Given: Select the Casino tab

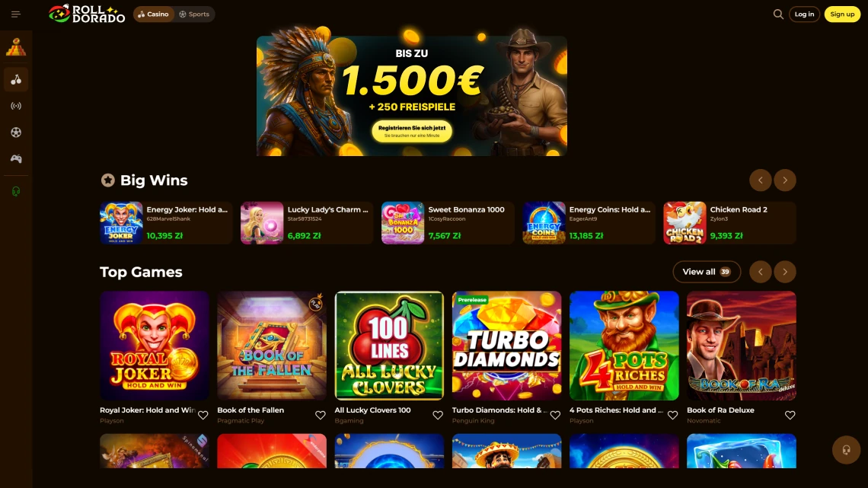Looking at the screenshot, I should coord(153,14).
